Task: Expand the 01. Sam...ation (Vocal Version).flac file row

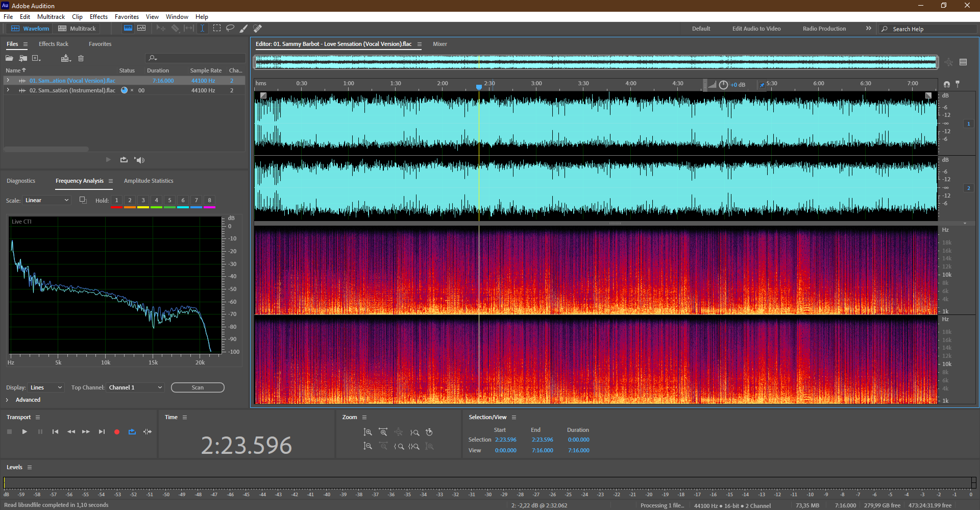Action: (8, 80)
